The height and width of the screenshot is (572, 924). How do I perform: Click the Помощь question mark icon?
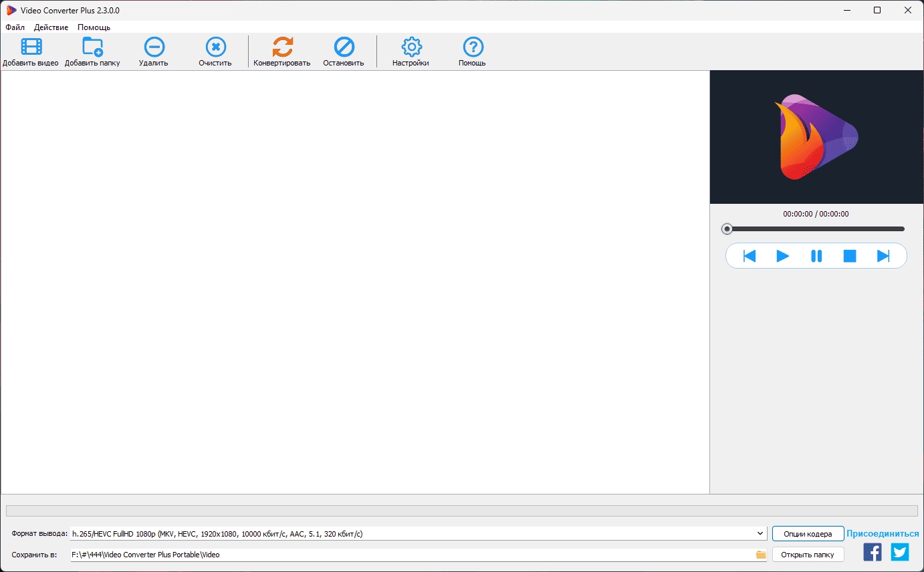tap(473, 47)
